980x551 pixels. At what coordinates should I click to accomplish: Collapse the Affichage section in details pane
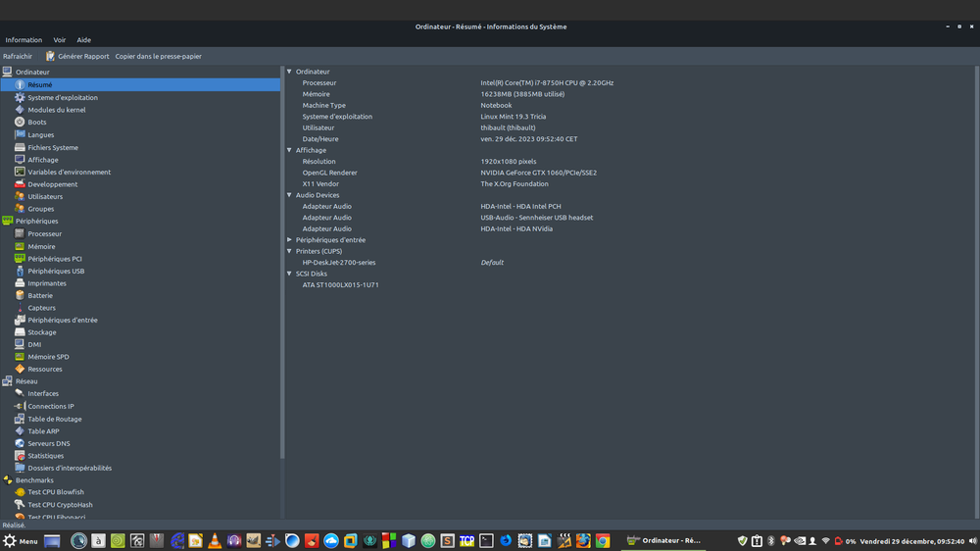point(289,150)
